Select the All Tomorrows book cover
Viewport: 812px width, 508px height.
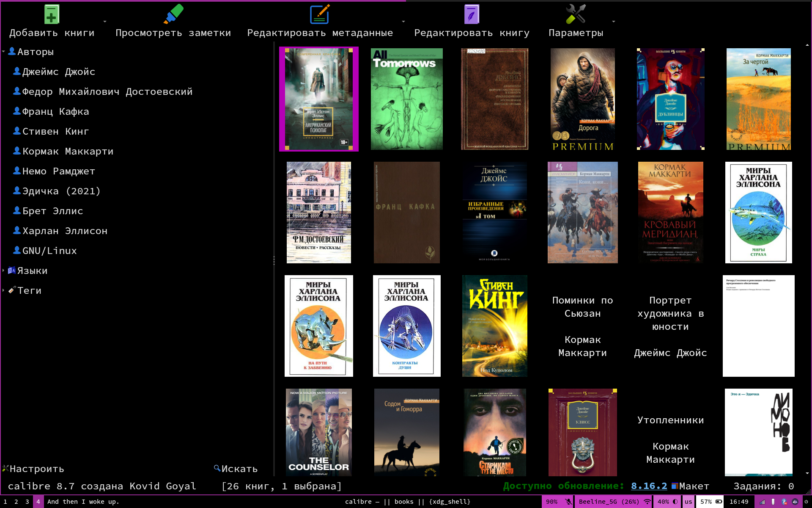(x=406, y=99)
